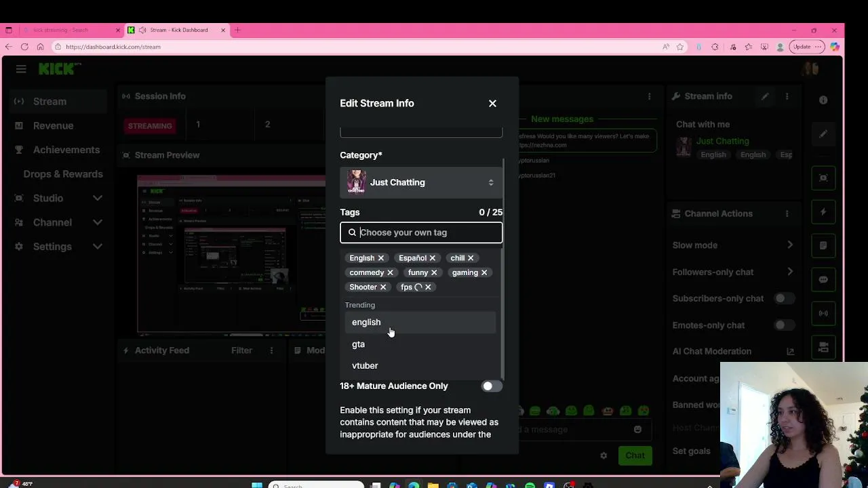Click the right rail camera icon

pos(823,348)
